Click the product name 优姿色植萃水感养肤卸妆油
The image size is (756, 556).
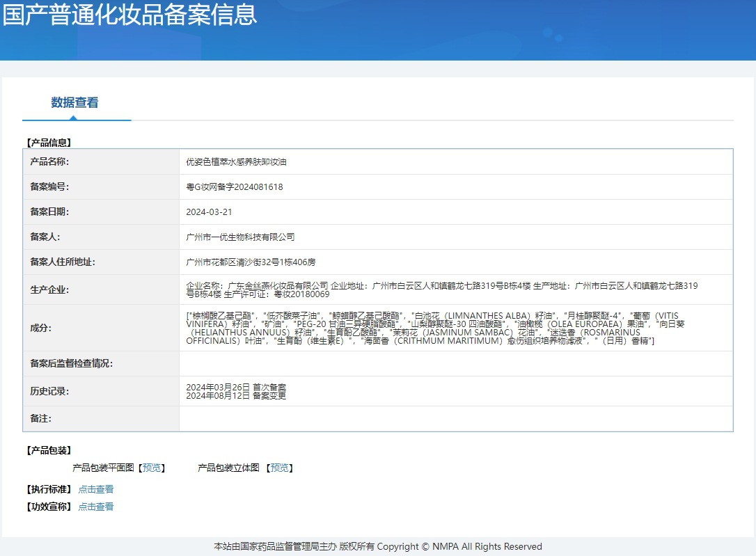(x=236, y=162)
